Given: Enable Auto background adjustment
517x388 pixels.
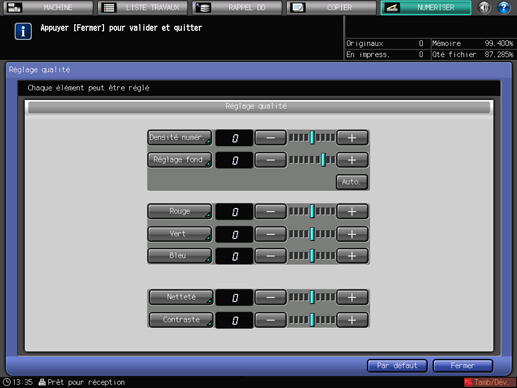Looking at the screenshot, I should coord(352,182).
